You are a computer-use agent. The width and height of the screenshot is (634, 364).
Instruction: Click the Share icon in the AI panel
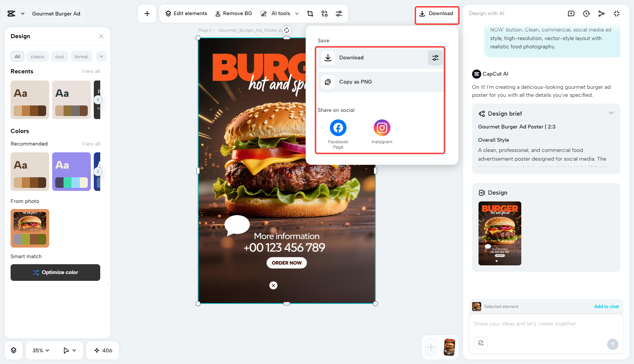[x=601, y=13]
